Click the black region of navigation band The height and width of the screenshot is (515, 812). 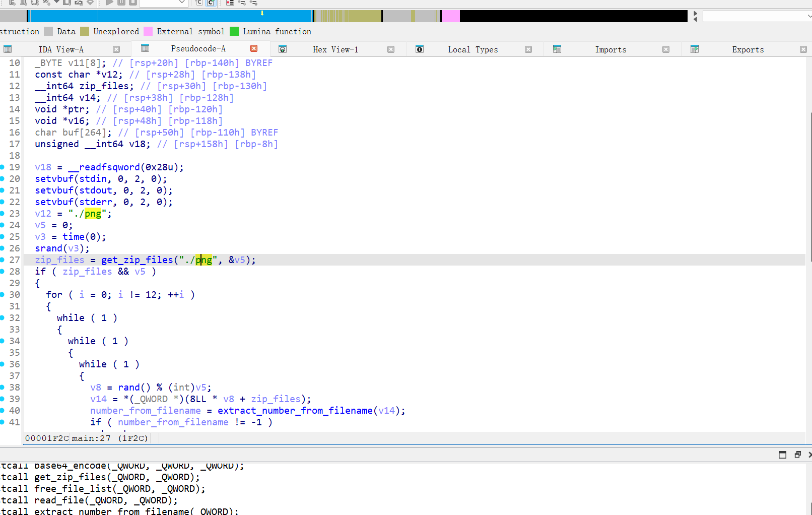click(573, 16)
